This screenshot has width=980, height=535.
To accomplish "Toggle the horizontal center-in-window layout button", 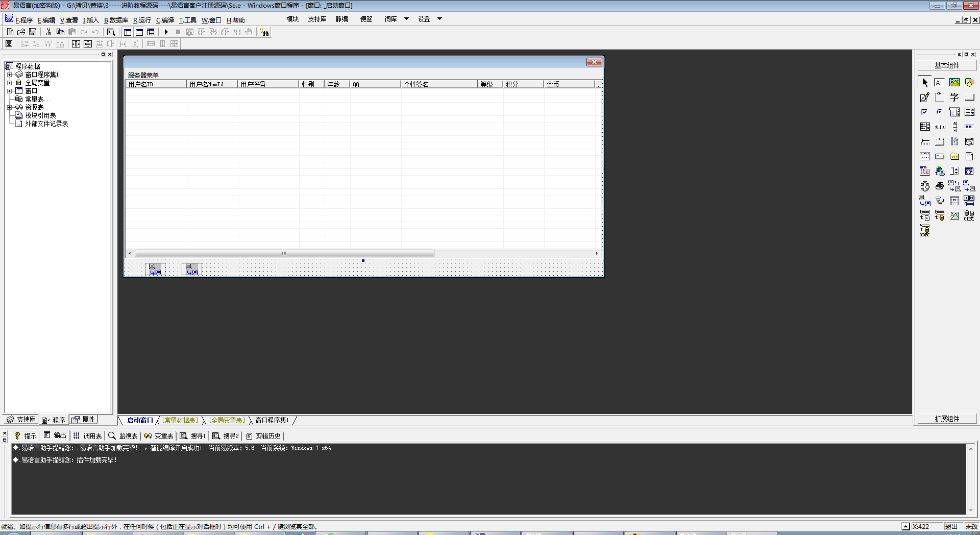I will click(76, 44).
